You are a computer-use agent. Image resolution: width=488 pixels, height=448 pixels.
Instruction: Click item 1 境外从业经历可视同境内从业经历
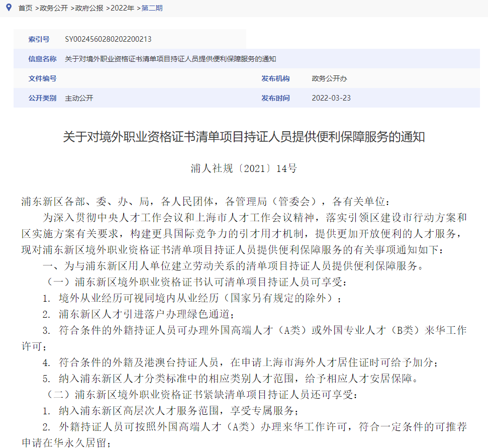[192, 298]
